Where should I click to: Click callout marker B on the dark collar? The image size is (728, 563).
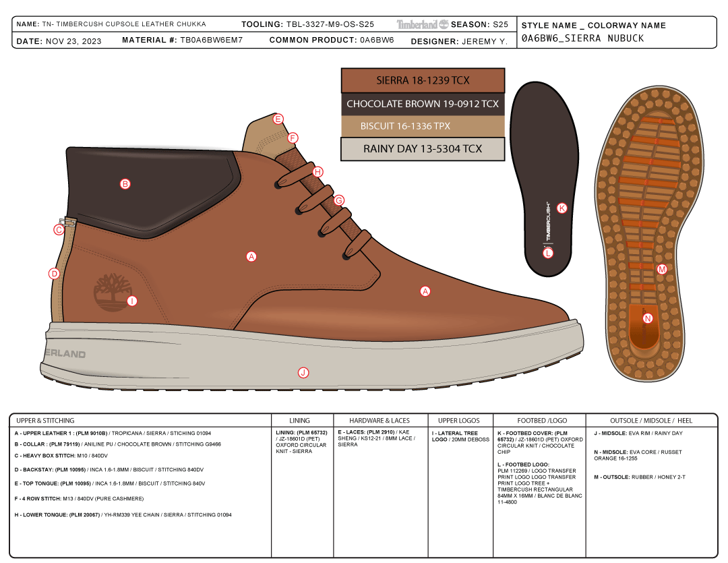(x=125, y=184)
